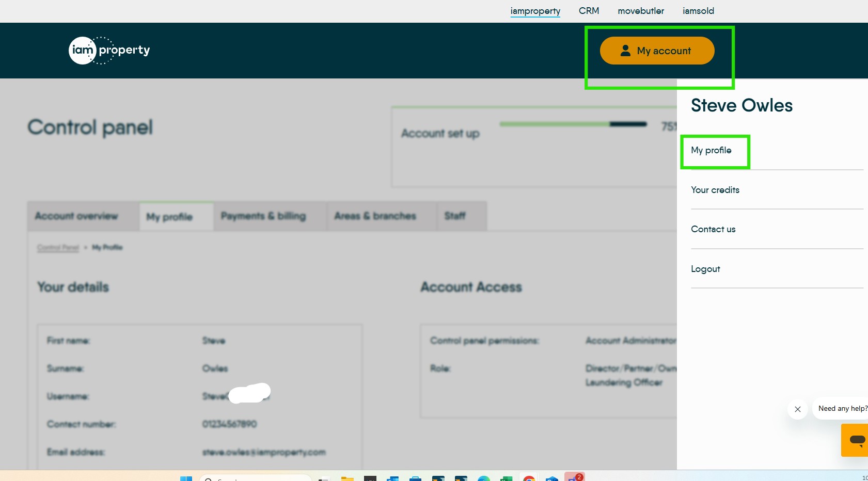868x481 pixels.
Task: Select movebutler in the top navigation
Action: point(640,11)
